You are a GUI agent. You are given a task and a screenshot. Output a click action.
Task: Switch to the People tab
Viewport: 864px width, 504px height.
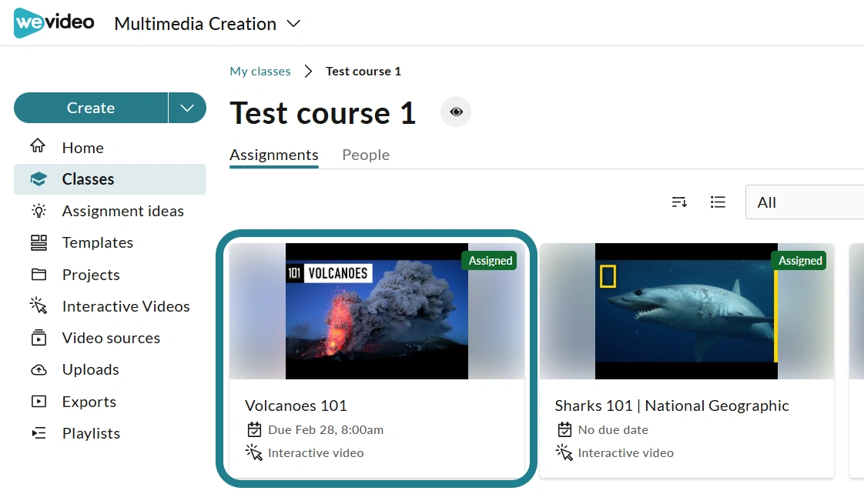point(366,155)
